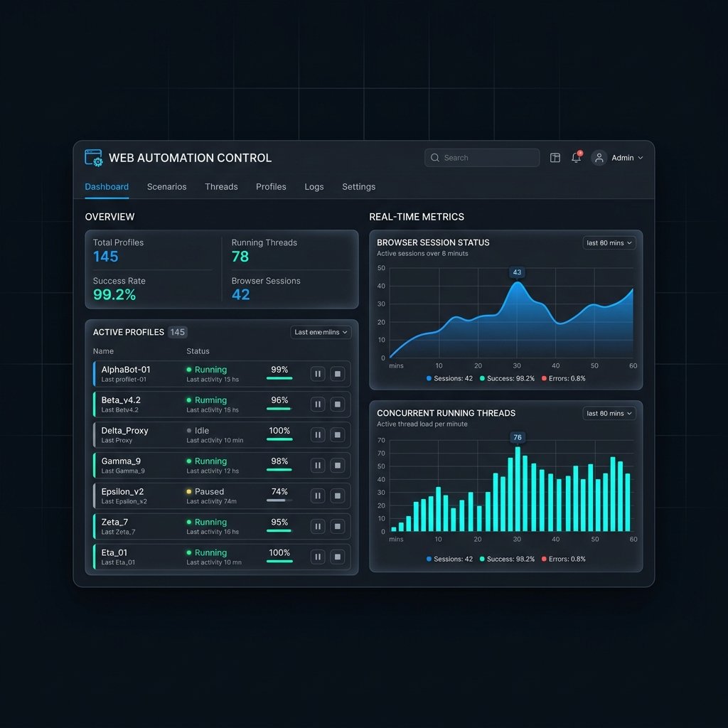Stop the Epsilon_v2 profile

(x=338, y=496)
